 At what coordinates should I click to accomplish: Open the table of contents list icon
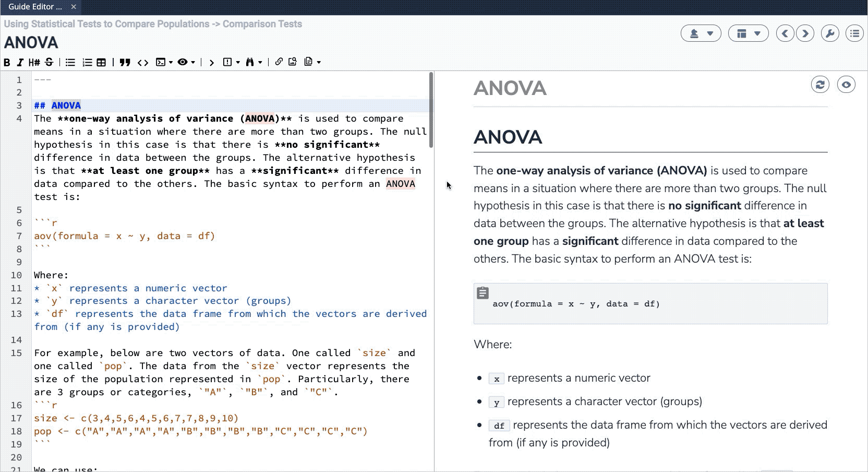coord(854,33)
